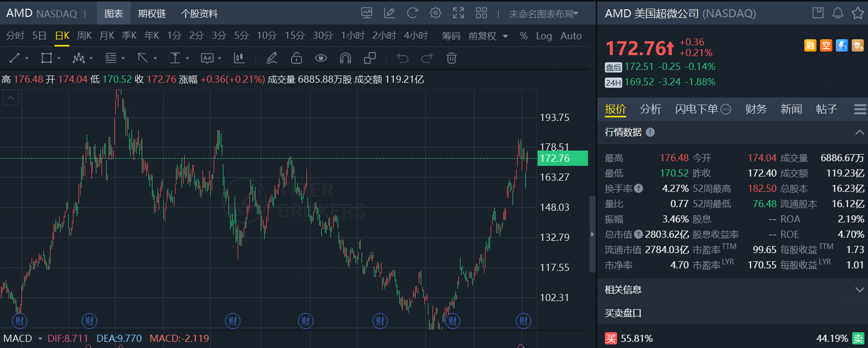Open the 财务 tab
This screenshot has width=868, height=348.
(x=756, y=109)
